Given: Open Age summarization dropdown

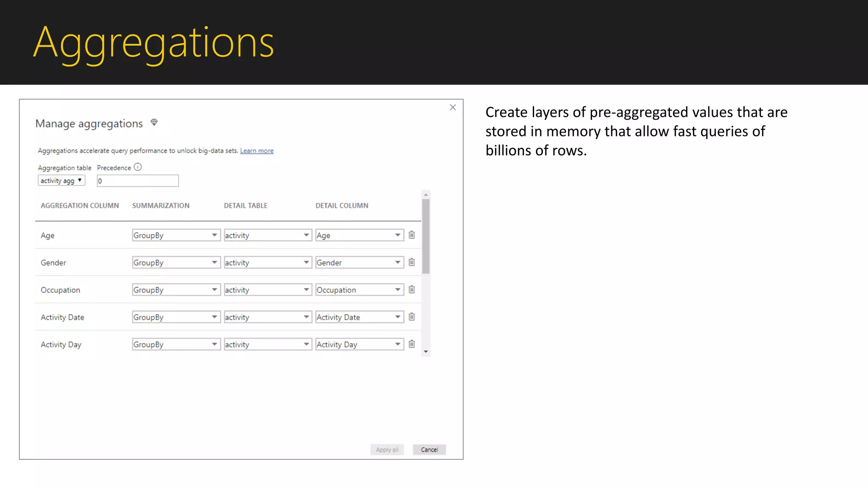Looking at the screenshot, I should click(176, 235).
